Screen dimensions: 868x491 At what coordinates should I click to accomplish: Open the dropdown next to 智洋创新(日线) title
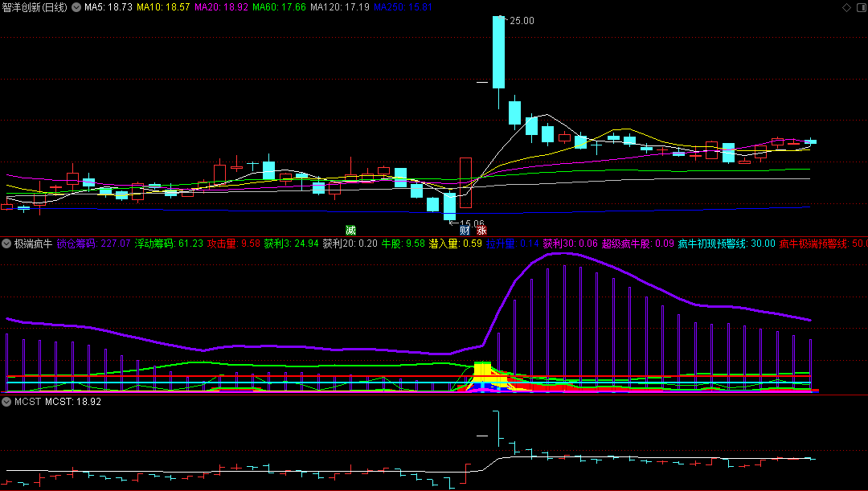coord(76,7)
